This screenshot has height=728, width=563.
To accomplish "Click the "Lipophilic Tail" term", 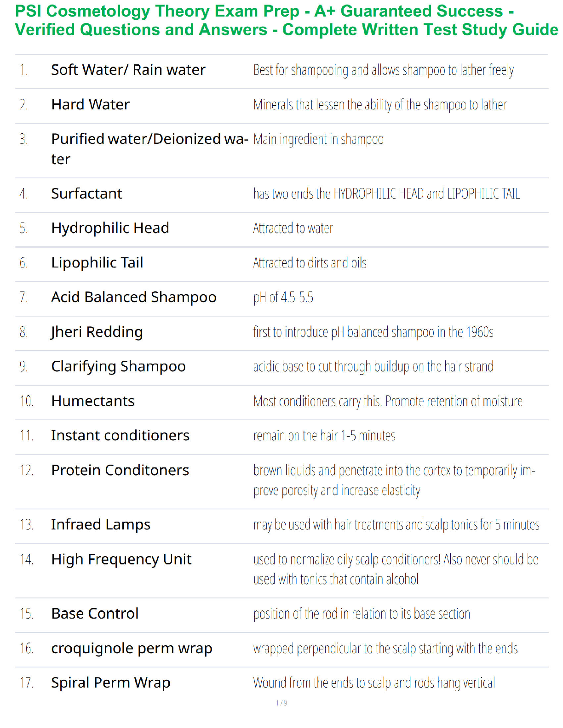I will (97, 263).
